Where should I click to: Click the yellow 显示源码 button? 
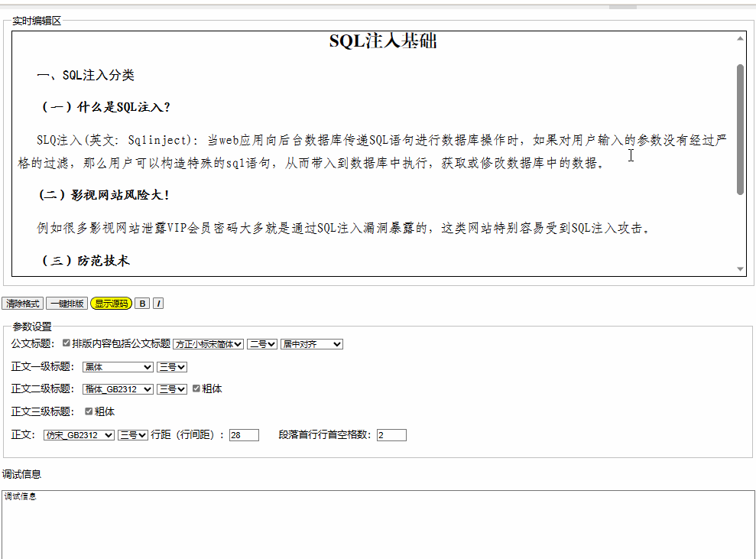(112, 304)
